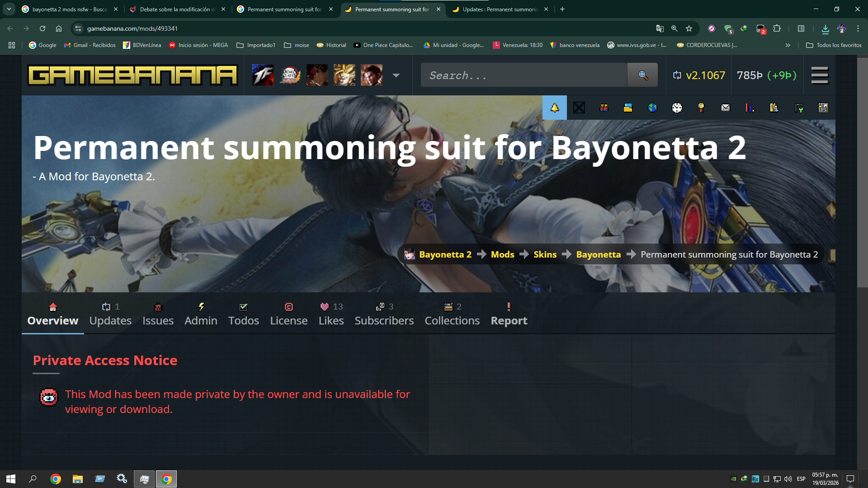Open the Windows Start menu
The width and height of the screenshot is (868, 488).
point(11,479)
